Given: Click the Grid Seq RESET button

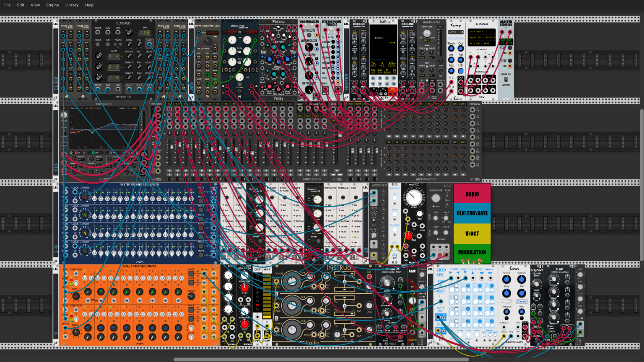Looking at the screenshot, I should [441, 295].
